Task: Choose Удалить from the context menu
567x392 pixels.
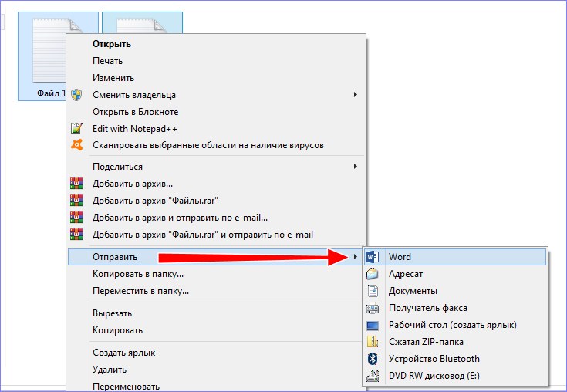Action: click(x=216, y=370)
